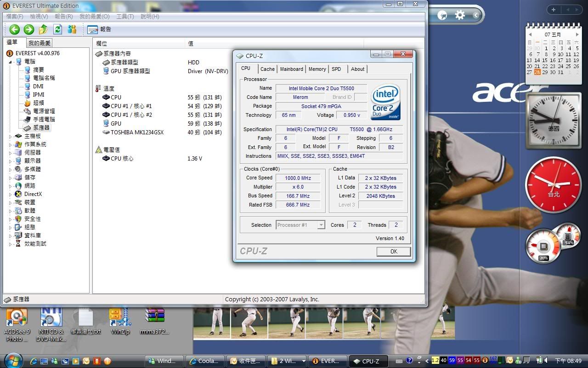Screen dimensions: 588x368
Task: Select the GPU 感應器類型 row
Action: [126, 71]
